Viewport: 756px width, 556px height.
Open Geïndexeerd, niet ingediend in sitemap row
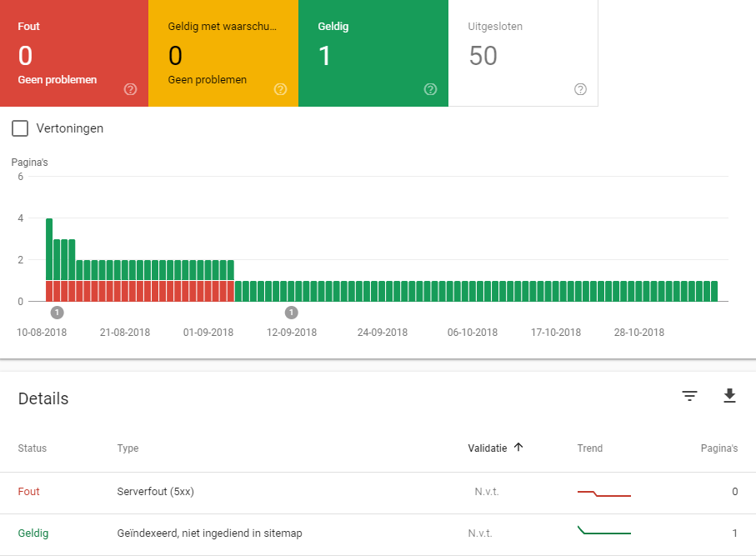click(378, 535)
